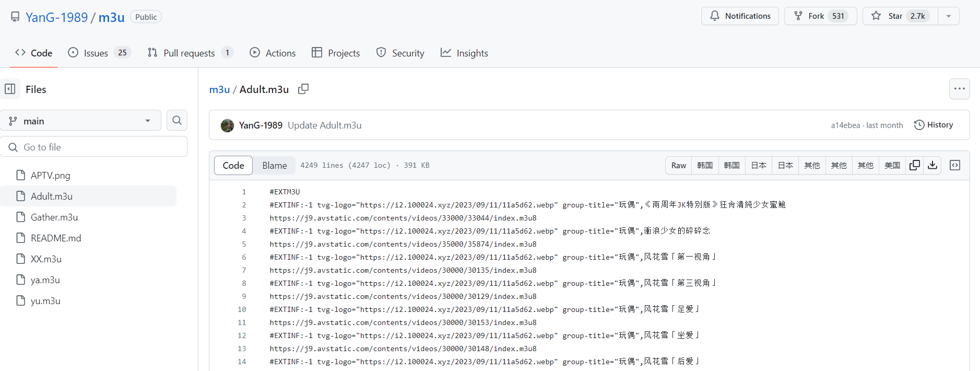Click the Public visibility badge
980x371 pixels.
[x=146, y=17]
